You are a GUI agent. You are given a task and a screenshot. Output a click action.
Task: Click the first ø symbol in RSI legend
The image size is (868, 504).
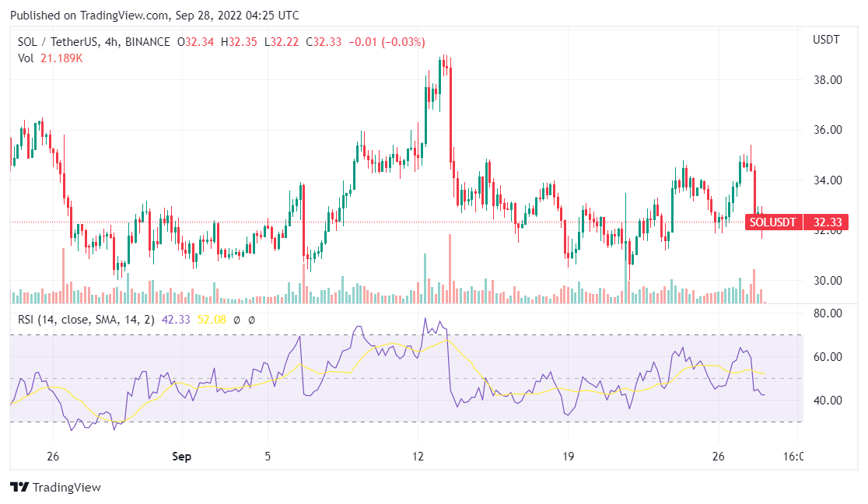[236, 320]
